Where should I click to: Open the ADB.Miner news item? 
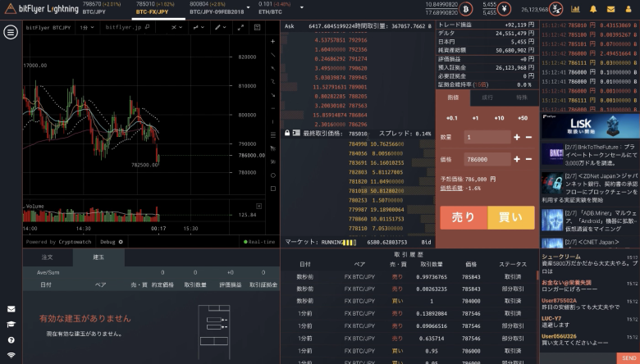[x=590, y=221]
